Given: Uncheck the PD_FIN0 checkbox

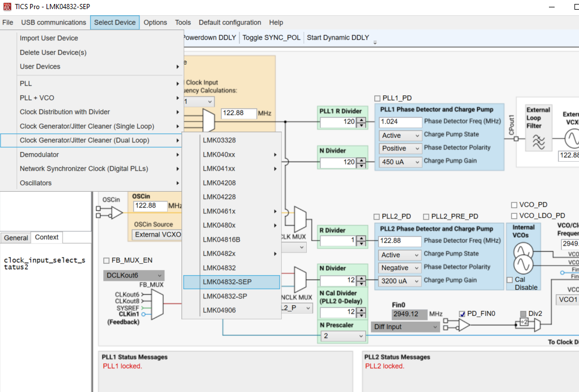Looking at the screenshot, I should [x=463, y=314].
